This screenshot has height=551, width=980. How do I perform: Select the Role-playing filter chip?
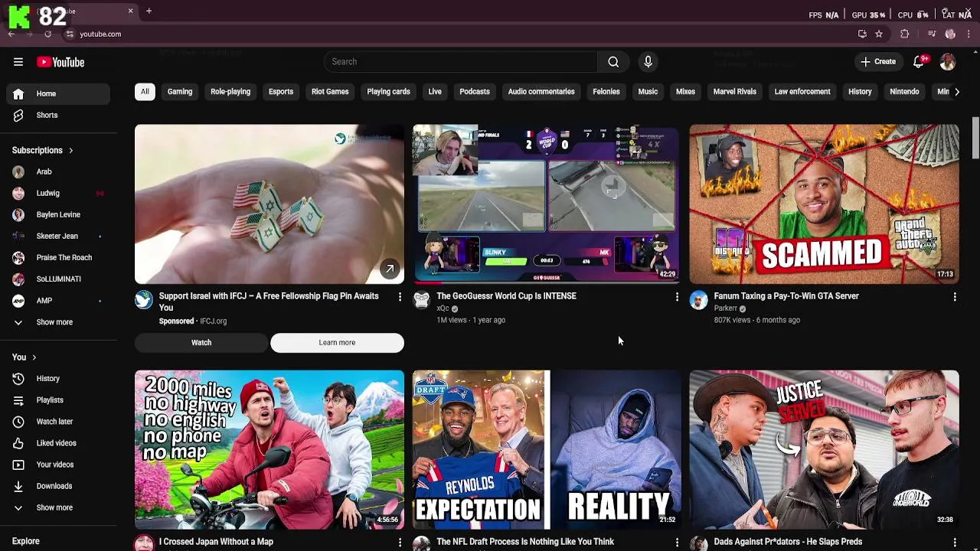point(230,92)
